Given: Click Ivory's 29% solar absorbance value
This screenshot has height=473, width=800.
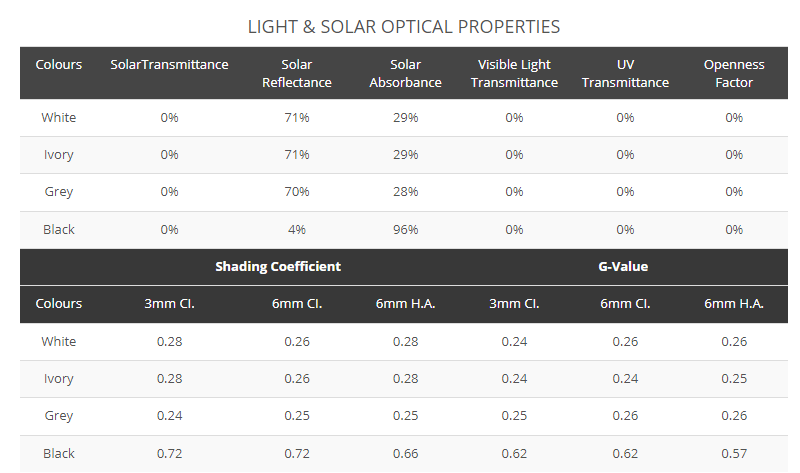Looking at the screenshot, I should tap(405, 155).
